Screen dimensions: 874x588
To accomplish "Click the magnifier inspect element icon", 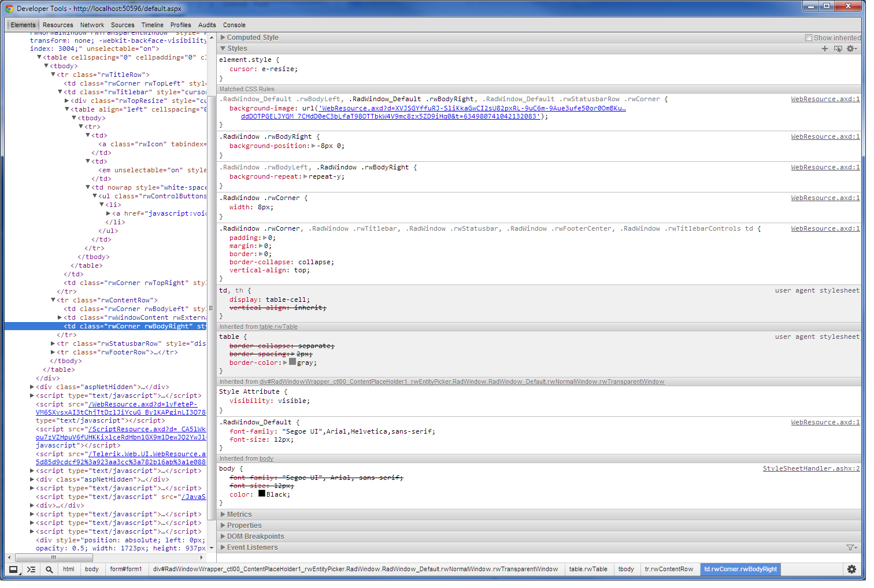I will [49, 569].
